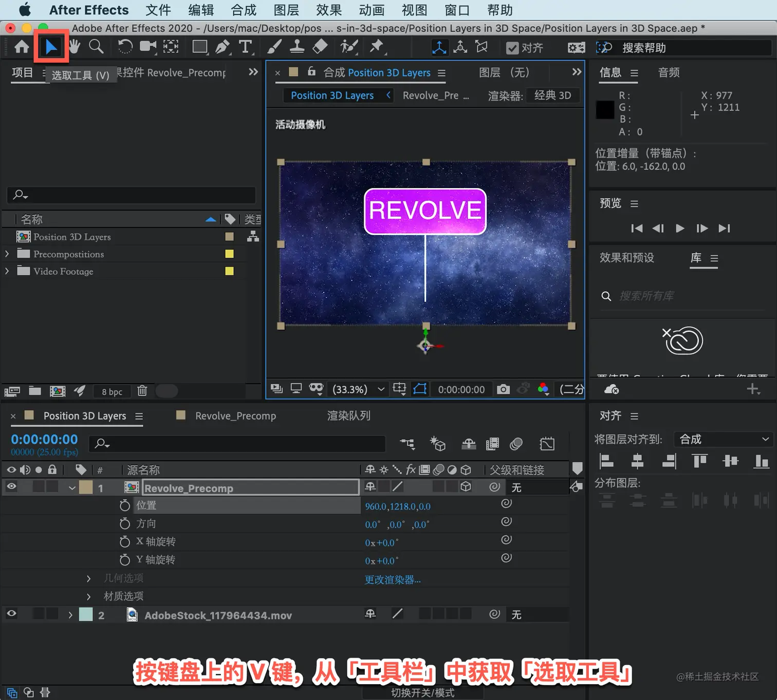Choose the View Axis mode icon

[x=482, y=47]
